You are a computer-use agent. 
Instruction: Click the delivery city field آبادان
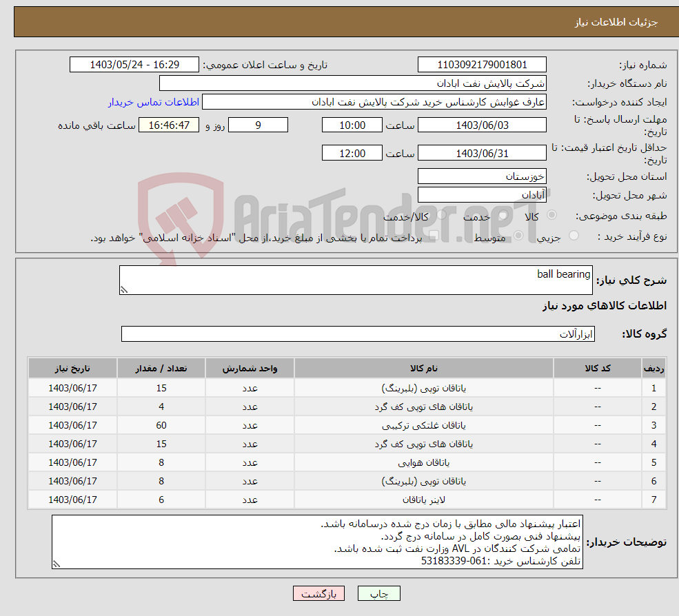click(482, 195)
